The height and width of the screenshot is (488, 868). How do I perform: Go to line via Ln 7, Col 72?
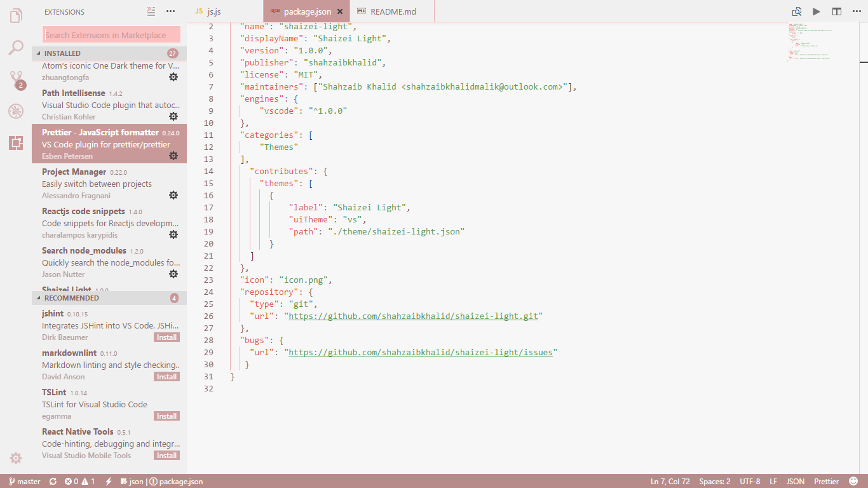click(x=670, y=482)
